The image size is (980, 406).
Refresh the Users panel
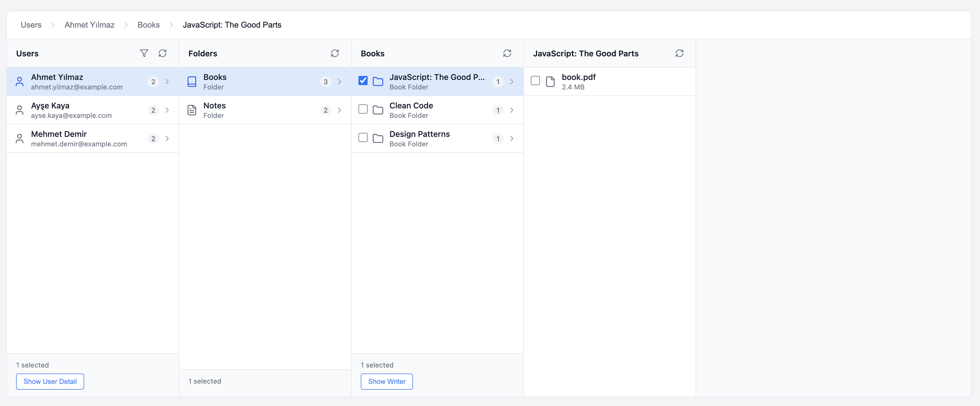click(163, 53)
